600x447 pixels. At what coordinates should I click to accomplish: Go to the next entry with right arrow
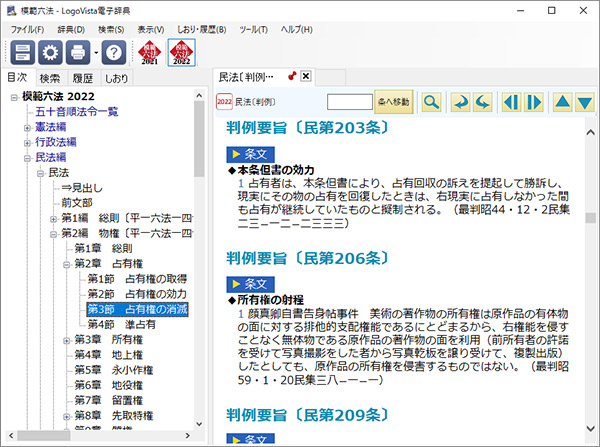(x=533, y=102)
